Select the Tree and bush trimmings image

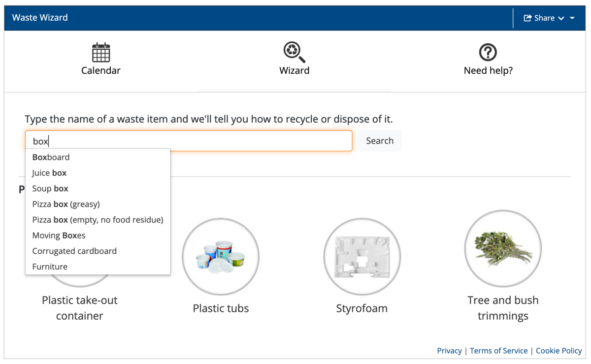[x=503, y=249]
